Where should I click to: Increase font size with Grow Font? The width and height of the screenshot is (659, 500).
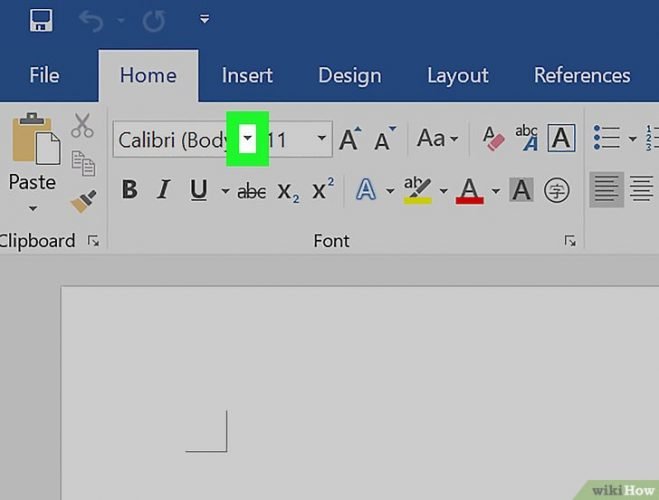[x=349, y=139]
